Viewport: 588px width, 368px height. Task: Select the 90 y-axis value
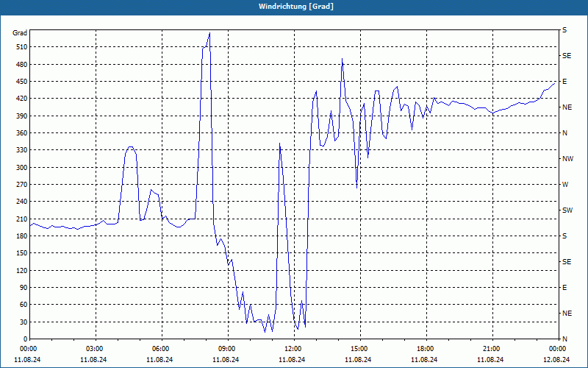[24, 288]
